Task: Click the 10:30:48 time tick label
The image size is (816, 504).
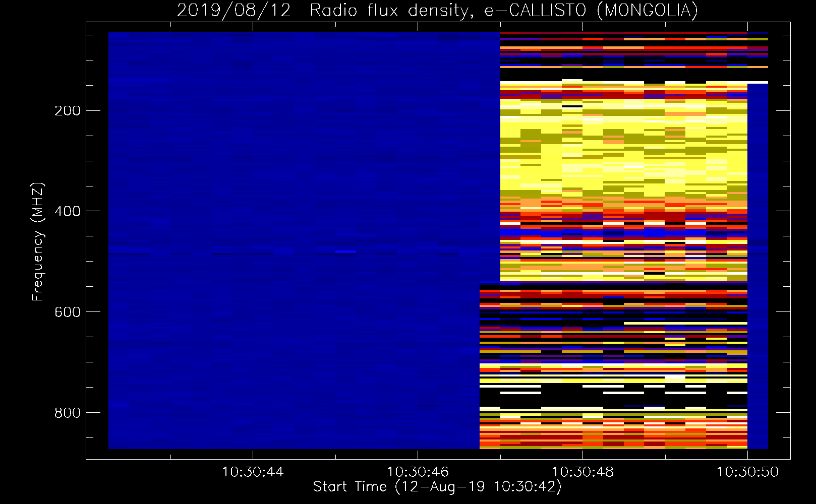Action: [x=582, y=472]
